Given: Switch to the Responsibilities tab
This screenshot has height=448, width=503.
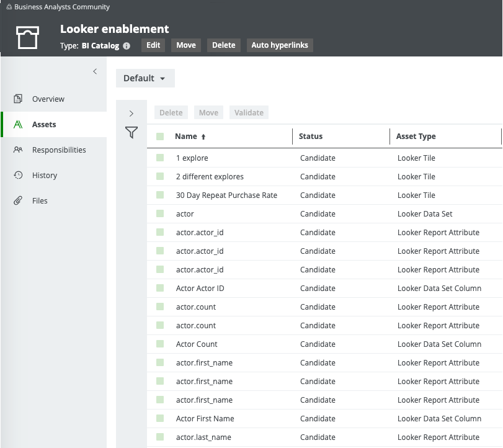Looking at the screenshot, I should (x=59, y=150).
